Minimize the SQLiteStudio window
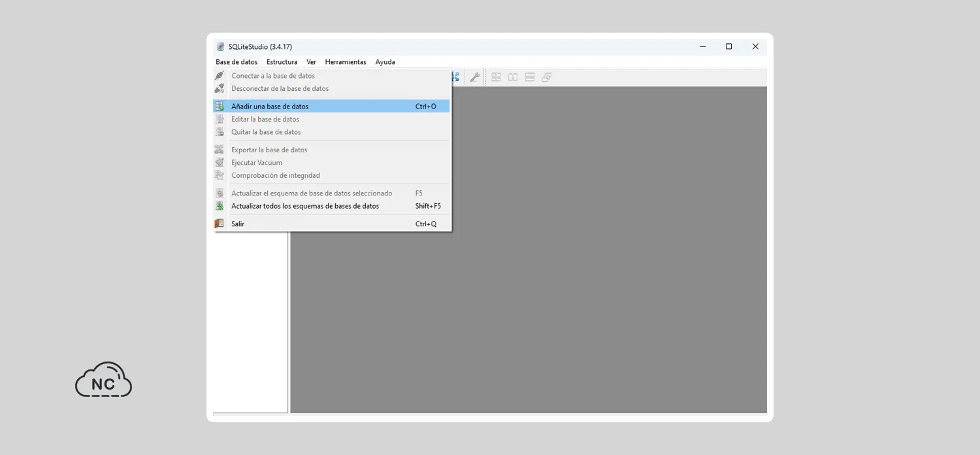Viewport: 980px width, 455px height. coord(703,46)
